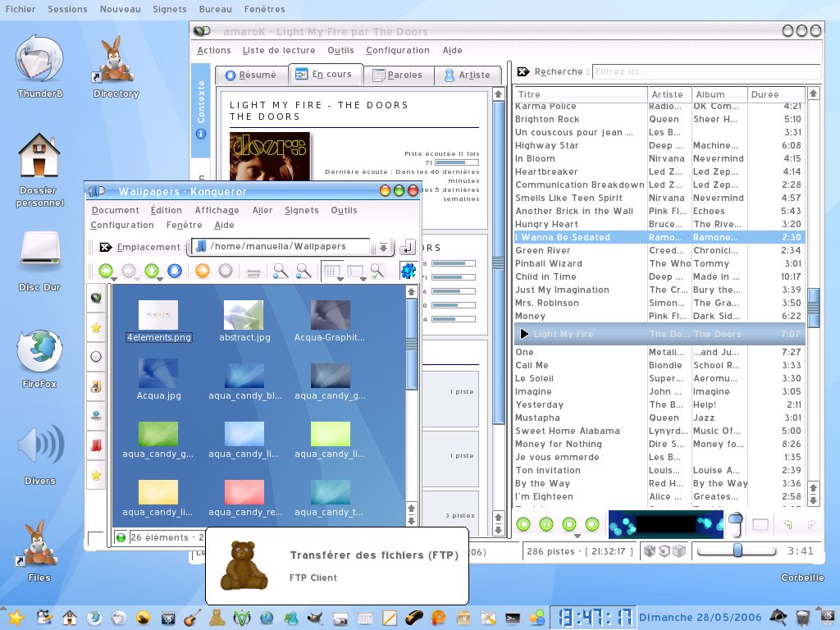840x630 pixels.
Task: Open the Firefox desktop icon
Action: click(39, 352)
